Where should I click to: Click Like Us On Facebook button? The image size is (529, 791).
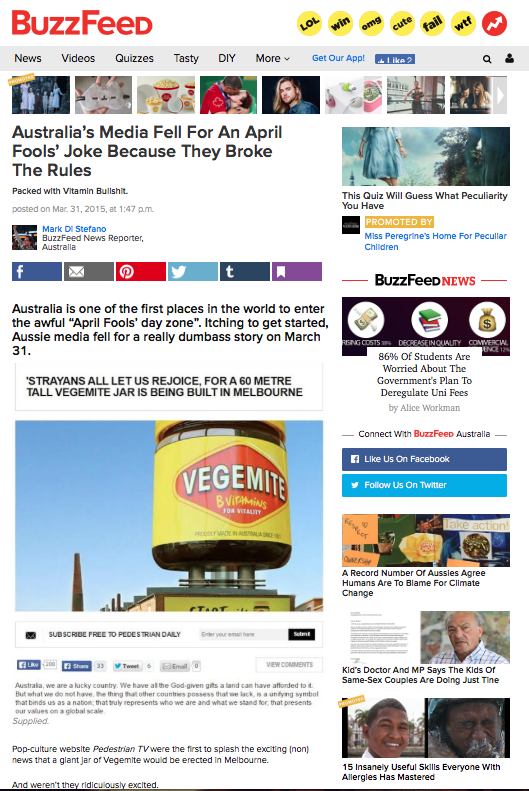point(424,459)
